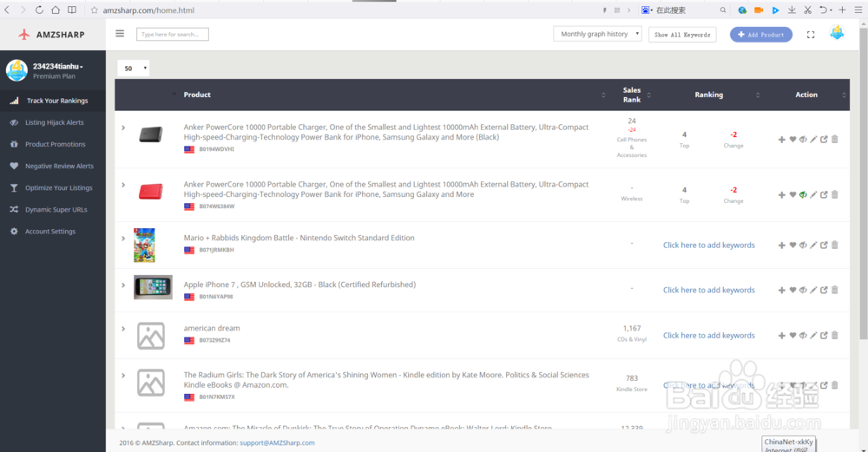Open Negative Review Alerts in sidebar
Screen dimensions: 868x452
coord(53,166)
